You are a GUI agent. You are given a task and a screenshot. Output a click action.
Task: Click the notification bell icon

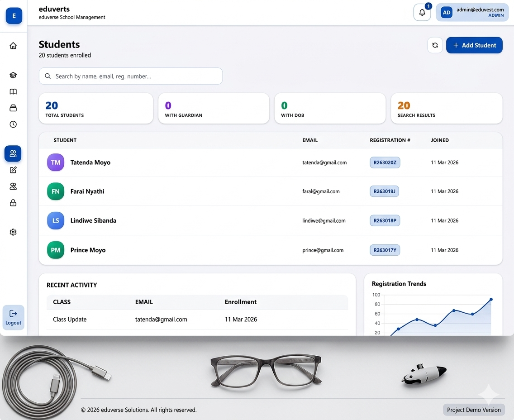click(422, 13)
